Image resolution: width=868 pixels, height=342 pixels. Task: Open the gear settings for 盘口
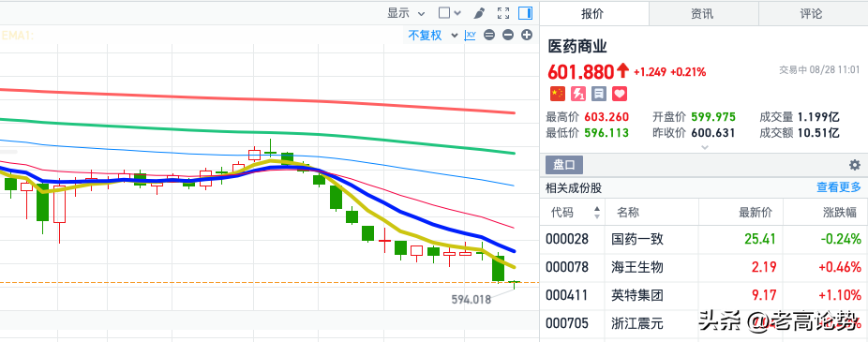coord(855,165)
